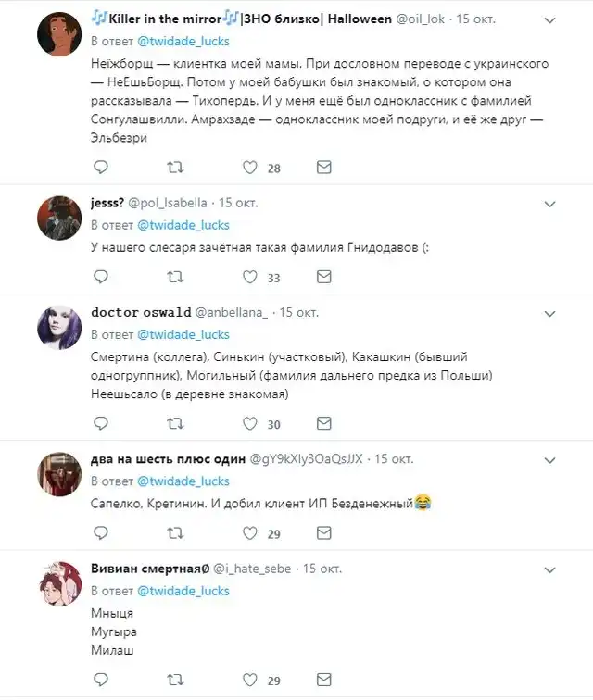
Task: Reply to the Killer in the mirror tweet
Action: (101, 168)
